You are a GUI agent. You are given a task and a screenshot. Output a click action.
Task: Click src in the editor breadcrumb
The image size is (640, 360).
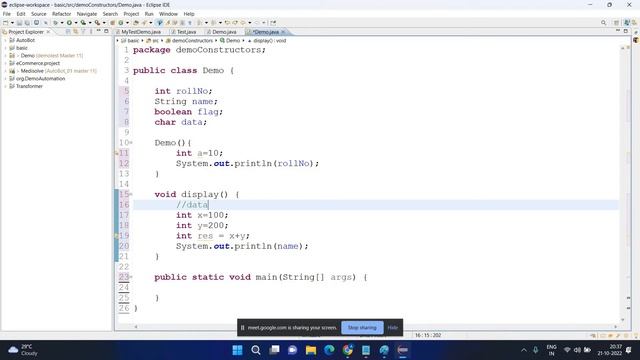[155, 41]
